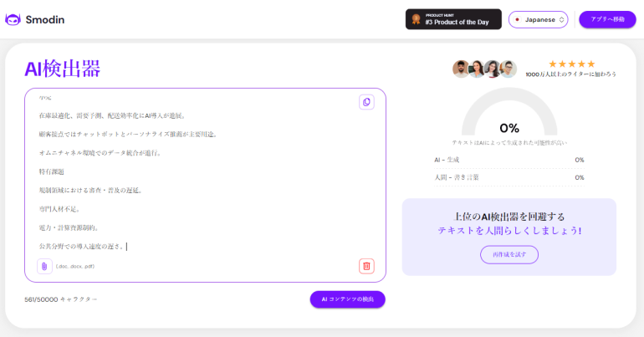This screenshot has width=644, height=337.
Task: Click inside the AI detector text area
Action: (206, 185)
